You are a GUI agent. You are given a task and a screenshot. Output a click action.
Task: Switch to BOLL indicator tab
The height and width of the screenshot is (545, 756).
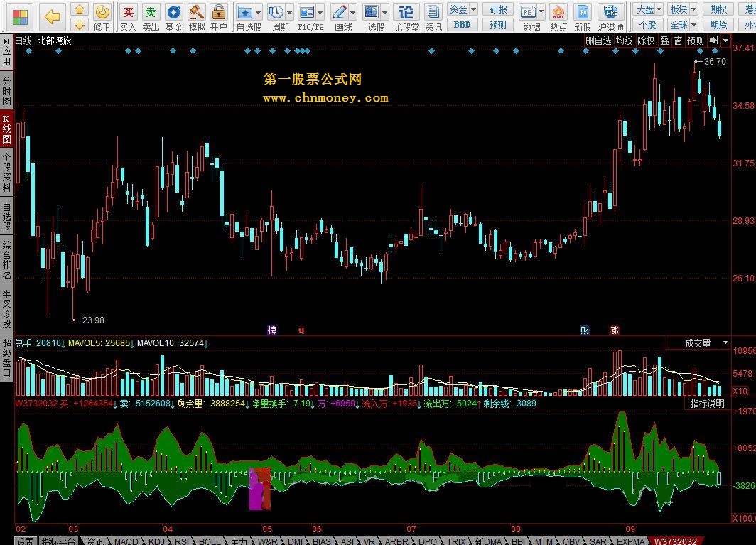(209, 541)
